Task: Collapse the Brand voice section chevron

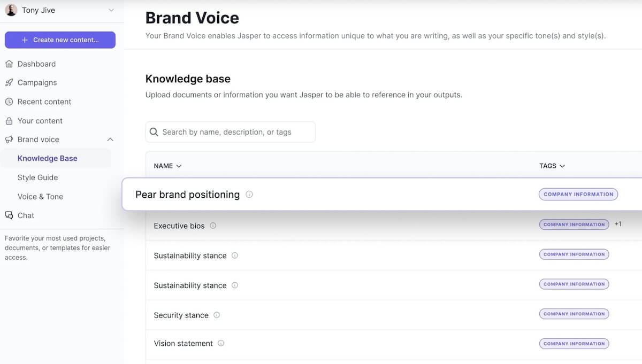Action: click(110, 140)
